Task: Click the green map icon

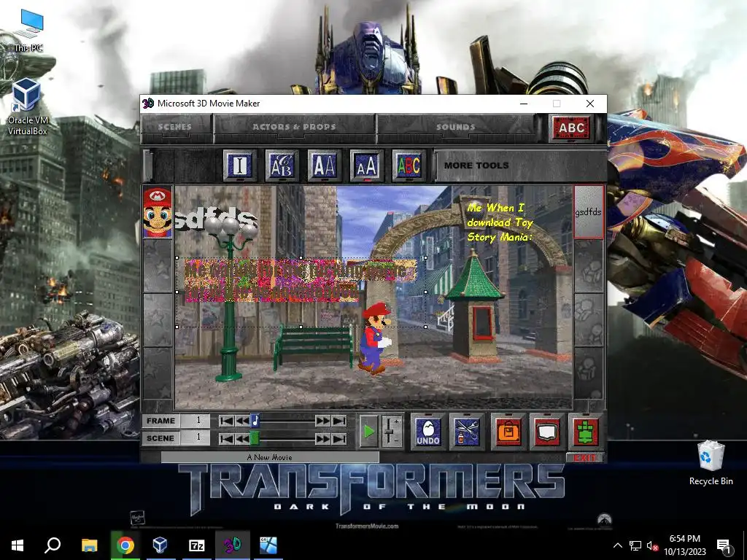Action: [586, 432]
